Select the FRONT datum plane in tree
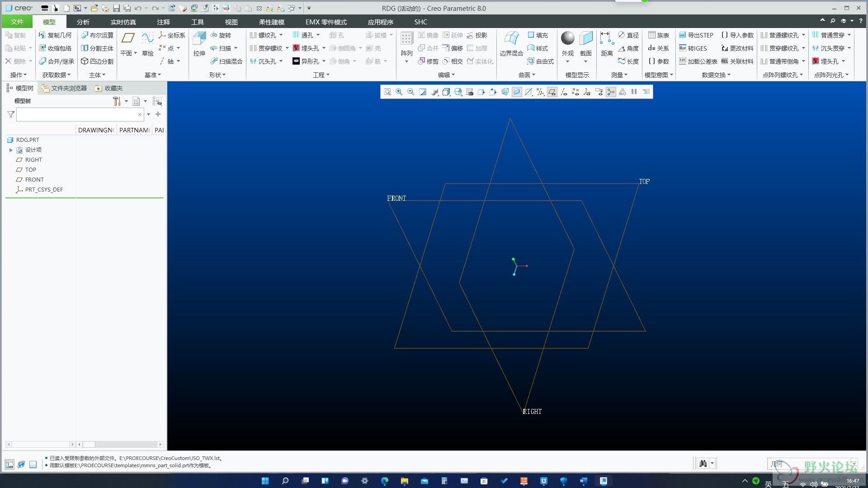Screen dimensions: 868x488 34,180
